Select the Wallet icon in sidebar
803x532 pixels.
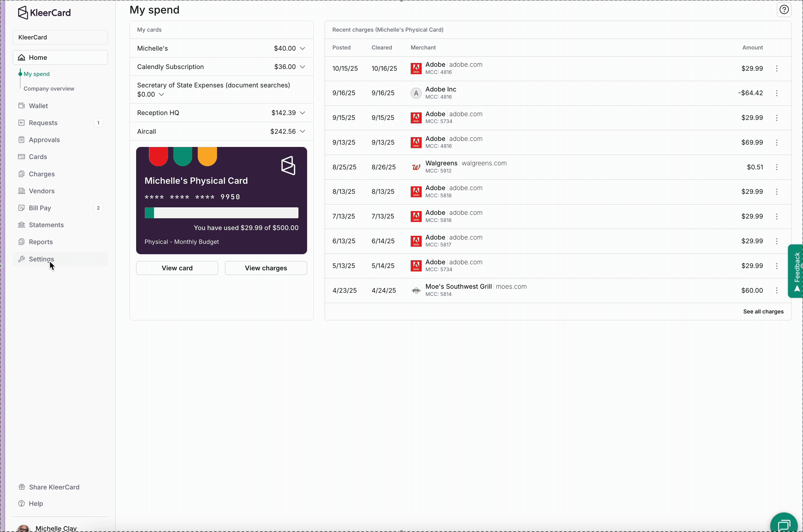[x=22, y=106]
